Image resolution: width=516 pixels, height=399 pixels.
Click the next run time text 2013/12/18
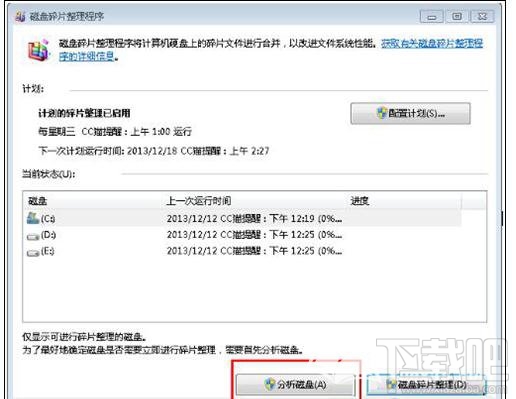(x=154, y=151)
